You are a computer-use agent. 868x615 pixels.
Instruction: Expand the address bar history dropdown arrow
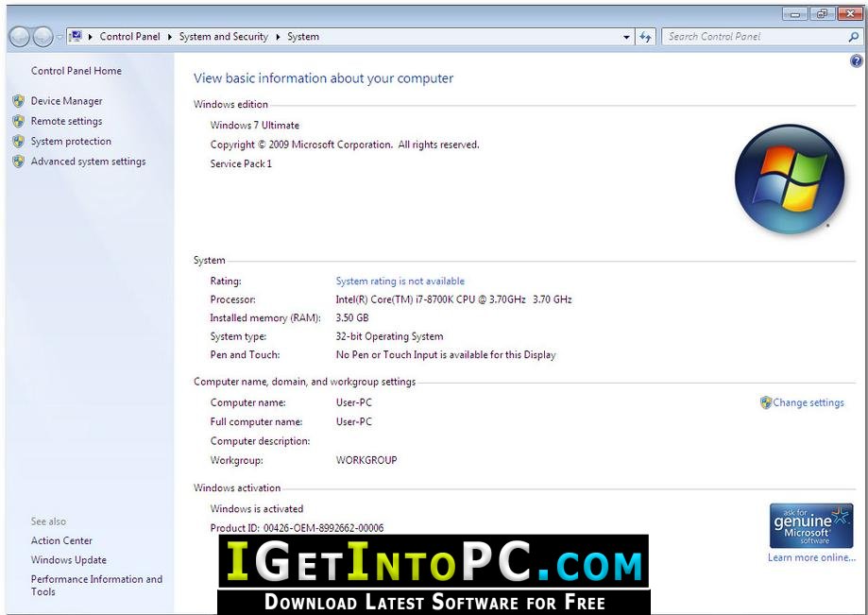(626, 37)
